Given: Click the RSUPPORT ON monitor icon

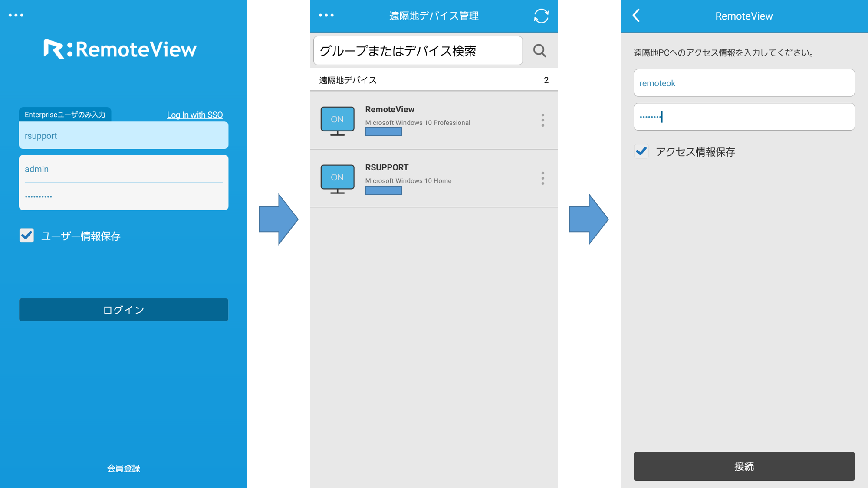Looking at the screenshot, I should [337, 178].
